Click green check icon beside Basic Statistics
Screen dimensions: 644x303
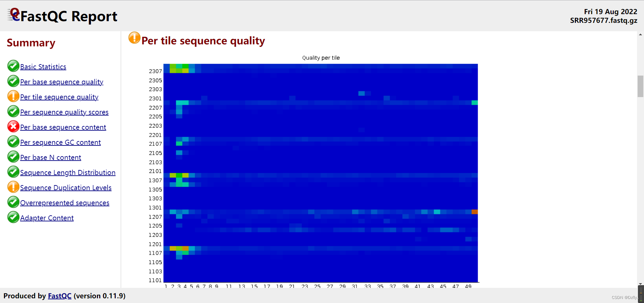coord(13,66)
